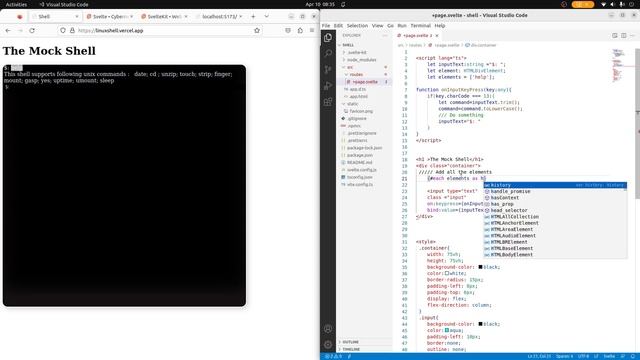Screen dimensions: 640x360
Task: Open Source Control view in VS Code
Action: click(328, 69)
